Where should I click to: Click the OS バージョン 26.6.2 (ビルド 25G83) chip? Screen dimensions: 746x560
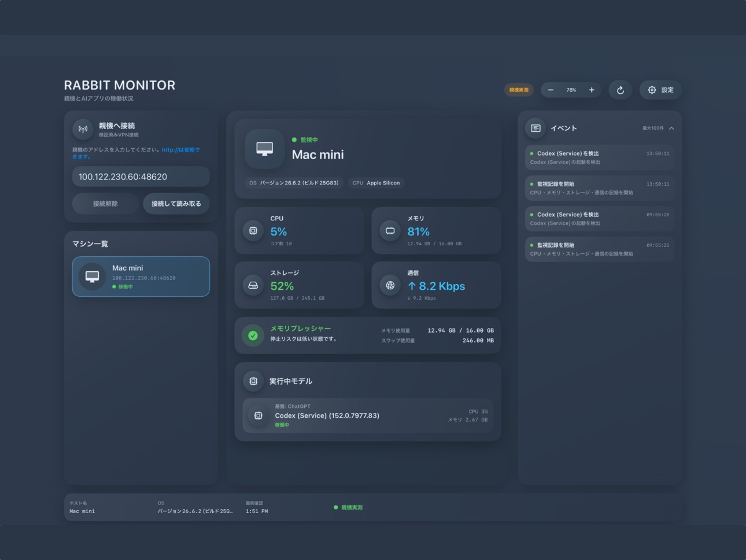(294, 183)
